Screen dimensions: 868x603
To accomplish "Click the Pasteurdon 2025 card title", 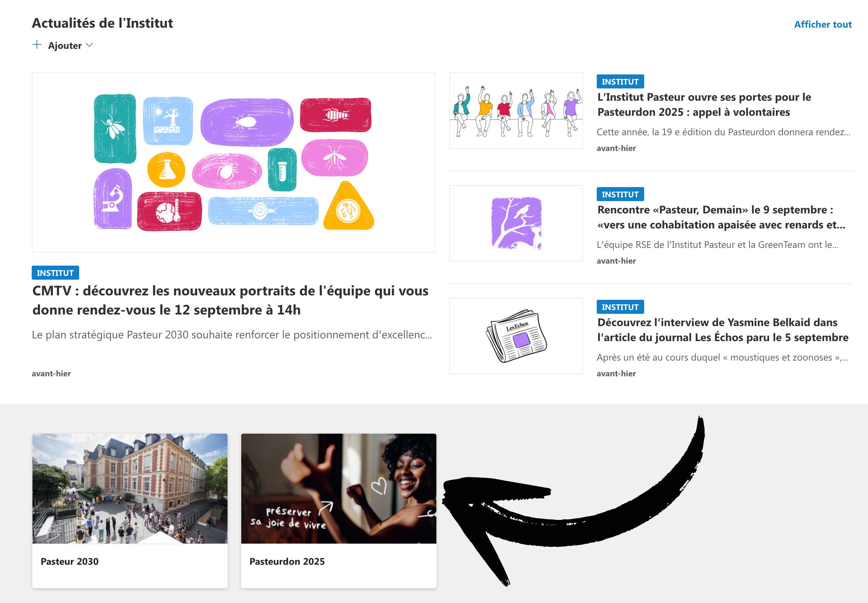I will point(287,561).
